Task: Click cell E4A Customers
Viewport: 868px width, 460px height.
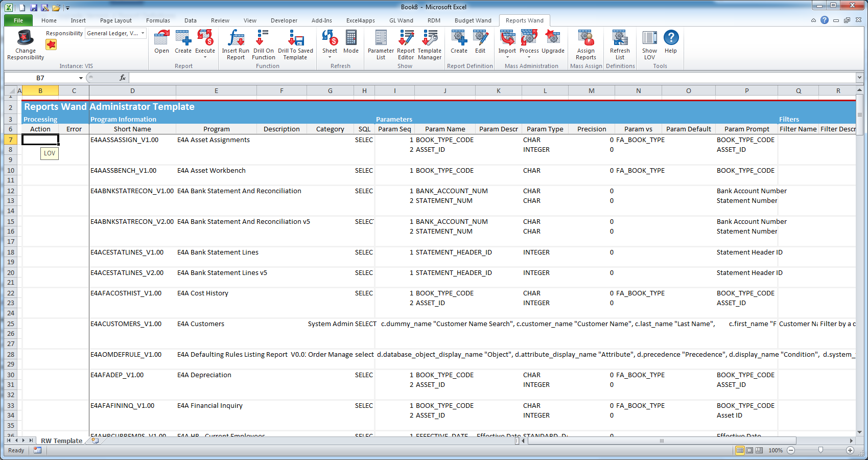Action: point(216,324)
